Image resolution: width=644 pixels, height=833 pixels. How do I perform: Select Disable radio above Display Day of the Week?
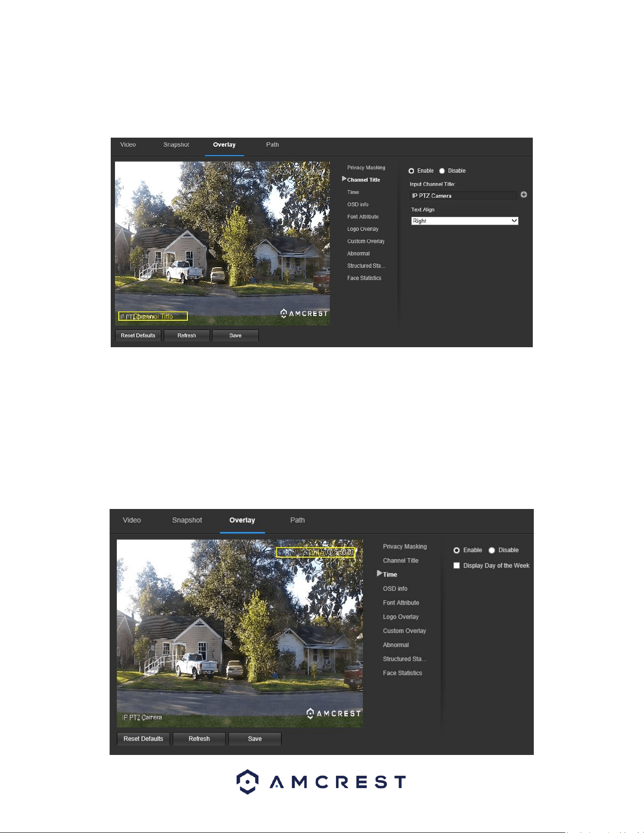(x=492, y=550)
